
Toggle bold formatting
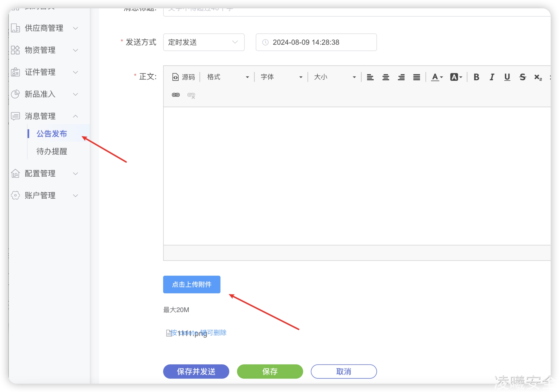[476, 77]
